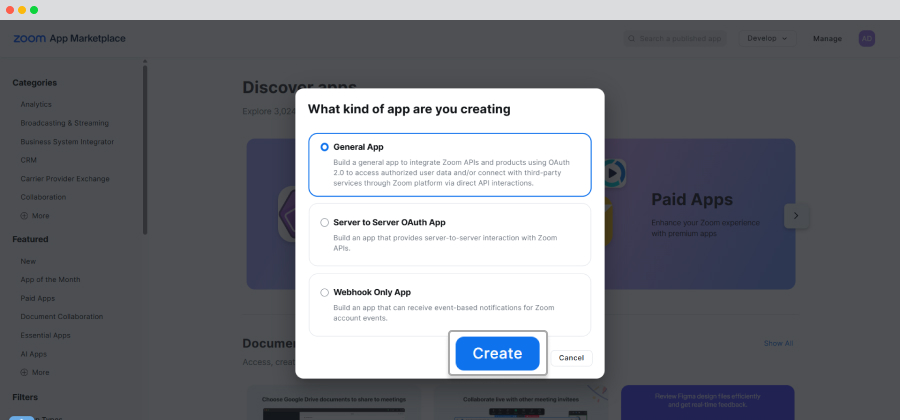Cancel the app creation dialog
This screenshot has width=900, height=420.
571,358
